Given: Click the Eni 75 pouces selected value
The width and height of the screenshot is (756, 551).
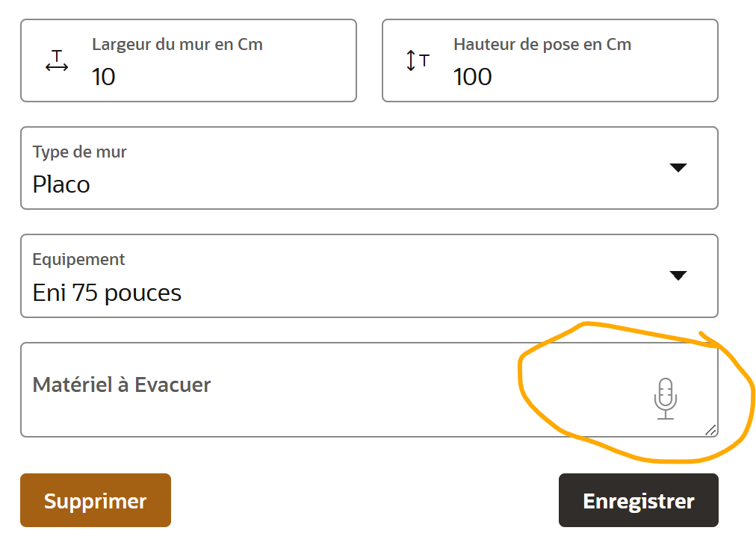Looking at the screenshot, I should 107,292.
